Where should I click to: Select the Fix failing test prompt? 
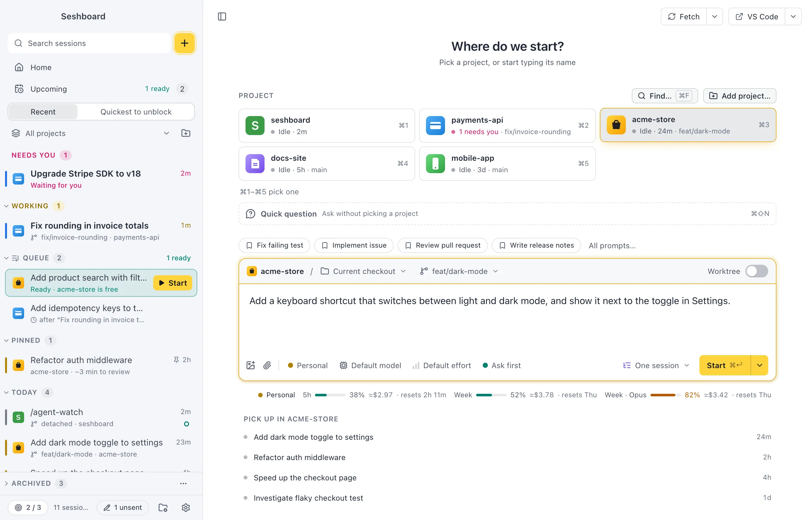[274, 245]
